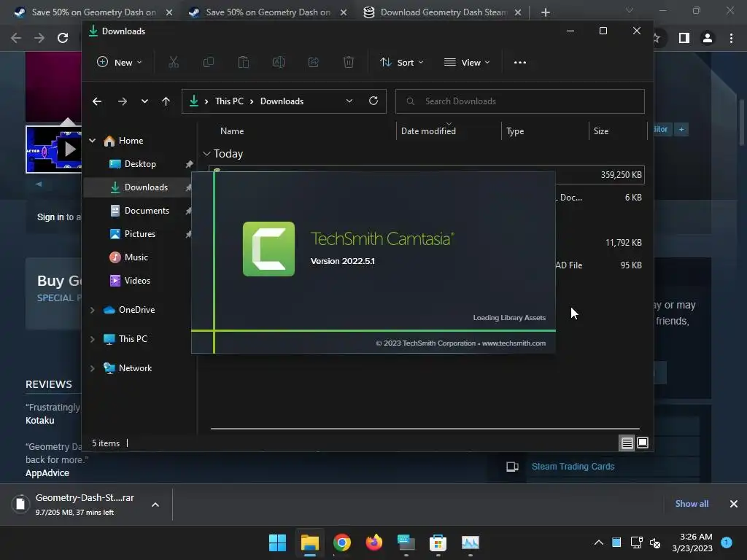The width and height of the screenshot is (747, 560).
Task: Select Desktop in navigation pane
Action: pos(140,164)
